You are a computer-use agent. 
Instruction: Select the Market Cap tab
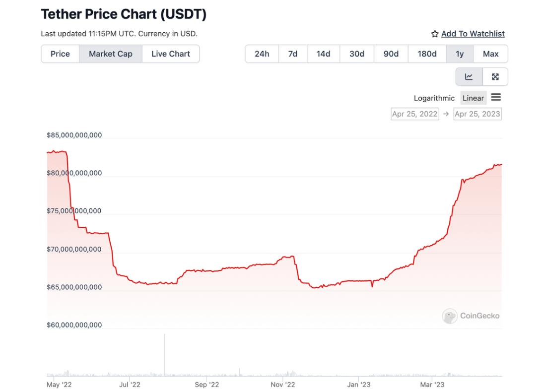(x=111, y=54)
